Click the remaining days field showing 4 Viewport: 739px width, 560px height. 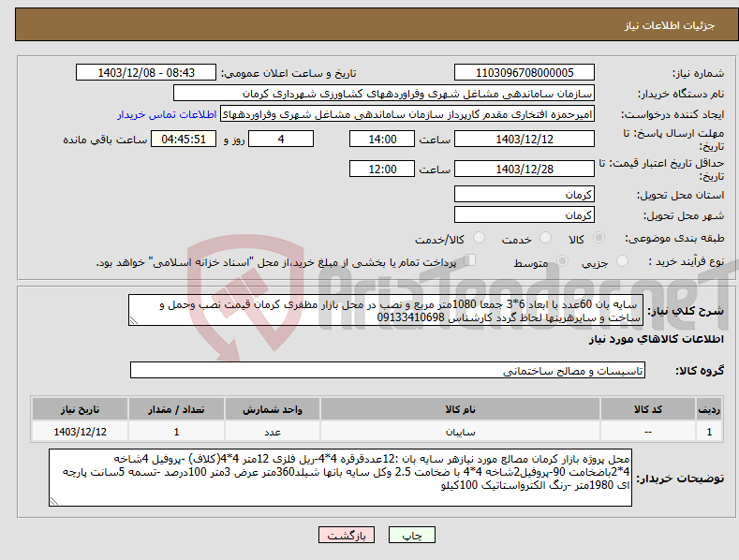tap(281, 139)
